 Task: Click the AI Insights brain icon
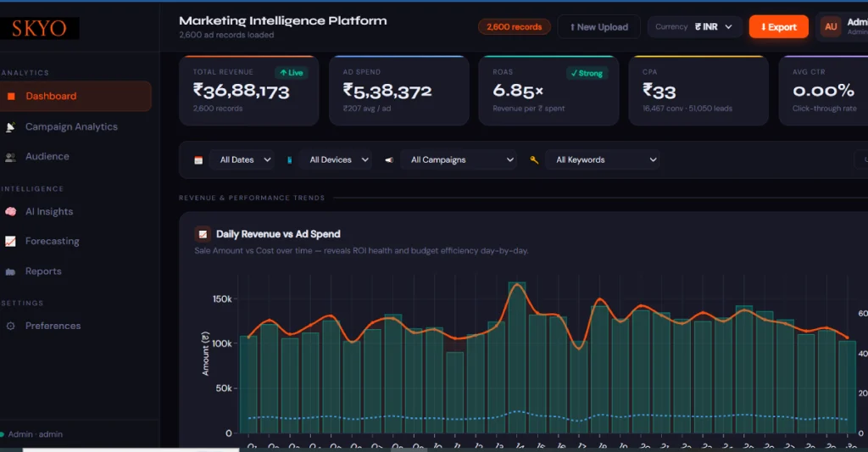(10, 212)
